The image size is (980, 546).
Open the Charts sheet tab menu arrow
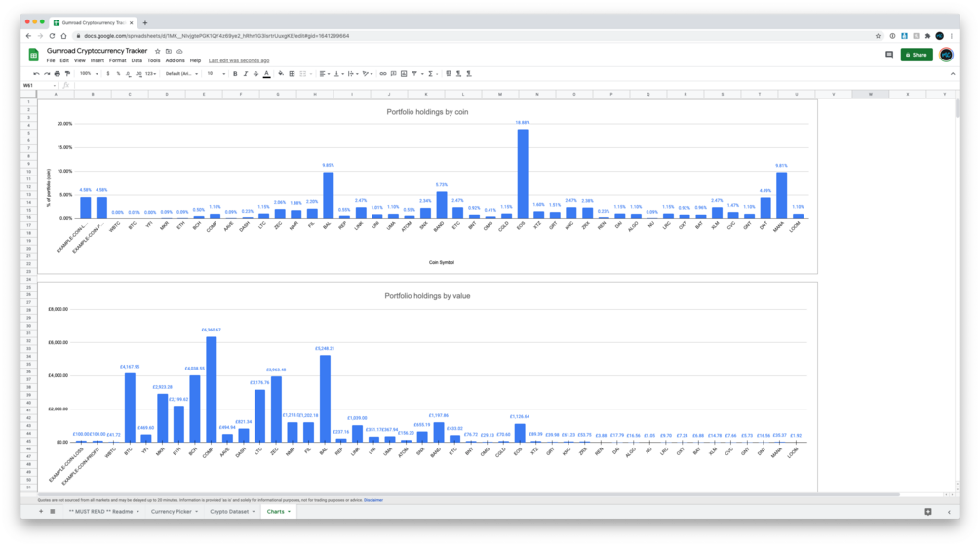click(289, 512)
